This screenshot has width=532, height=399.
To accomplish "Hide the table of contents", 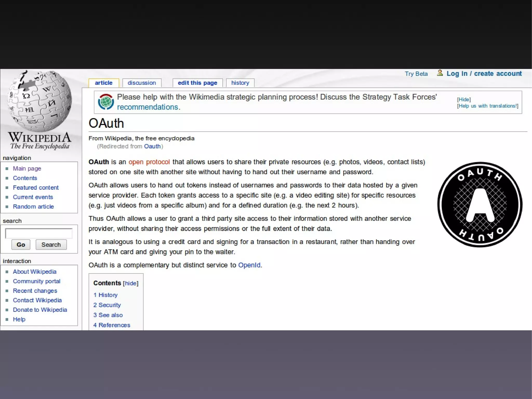I will (x=131, y=283).
